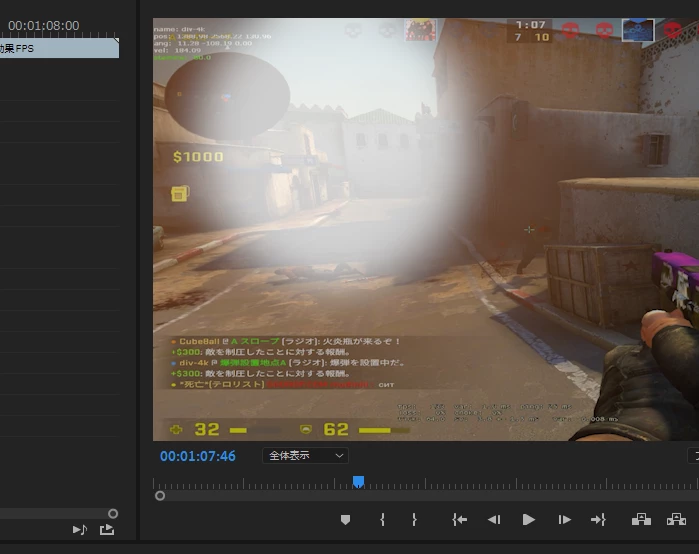This screenshot has height=554, width=699.
Task: Play the program monitor preview
Action: [x=528, y=520]
